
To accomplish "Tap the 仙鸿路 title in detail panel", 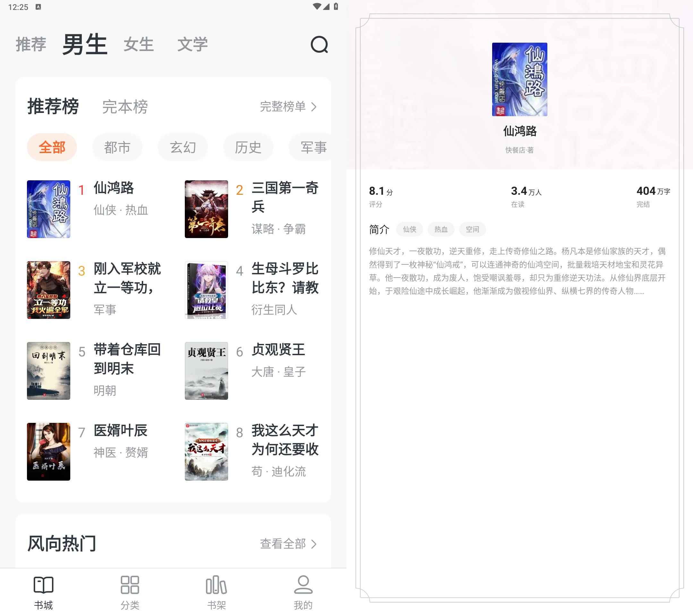I will (x=520, y=131).
